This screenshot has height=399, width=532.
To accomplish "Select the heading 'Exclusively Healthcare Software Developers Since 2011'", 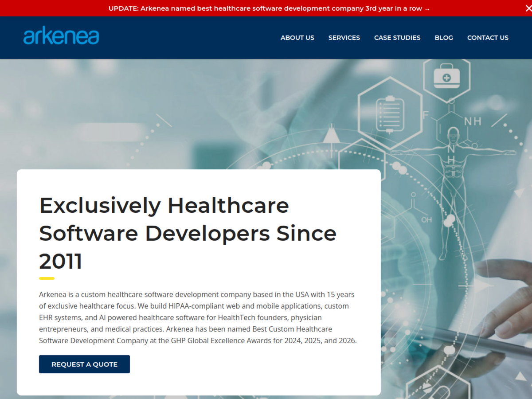I will (188, 233).
